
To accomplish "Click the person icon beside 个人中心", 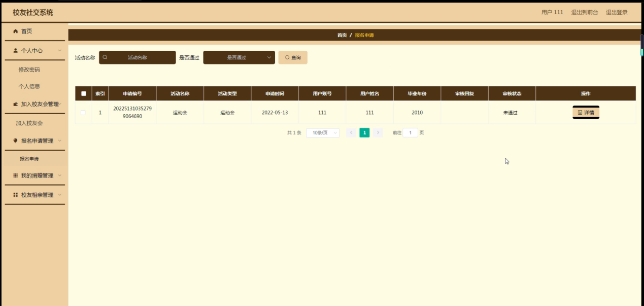I will pyautogui.click(x=15, y=51).
